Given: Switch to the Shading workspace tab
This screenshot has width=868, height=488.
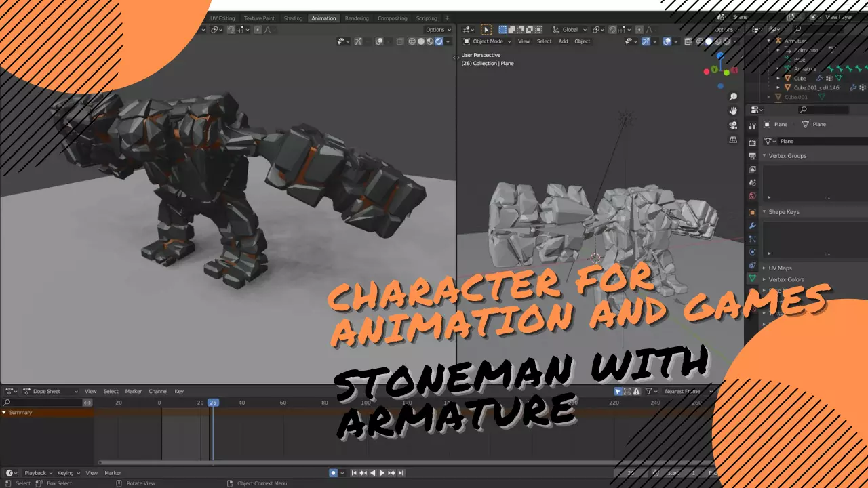Looking at the screenshot, I should click(293, 18).
